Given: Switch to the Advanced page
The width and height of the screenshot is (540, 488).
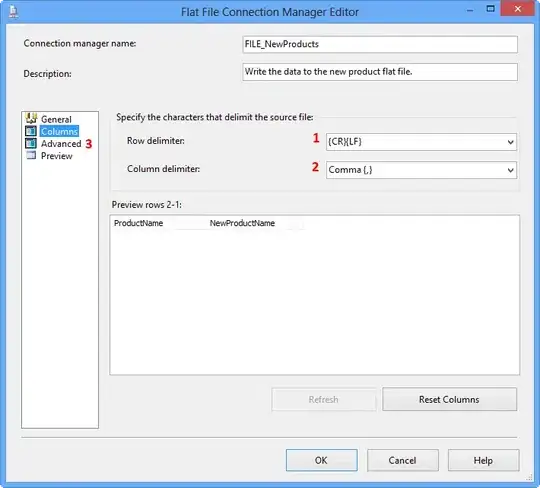Looking at the screenshot, I should (x=61, y=144).
